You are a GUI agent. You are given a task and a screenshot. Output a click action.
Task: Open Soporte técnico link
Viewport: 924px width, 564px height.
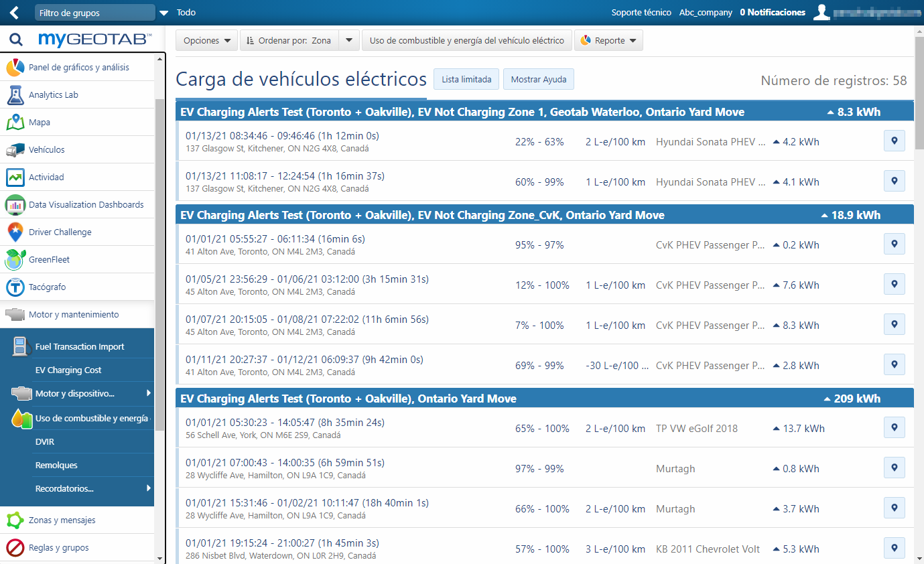click(x=641, y=13)
